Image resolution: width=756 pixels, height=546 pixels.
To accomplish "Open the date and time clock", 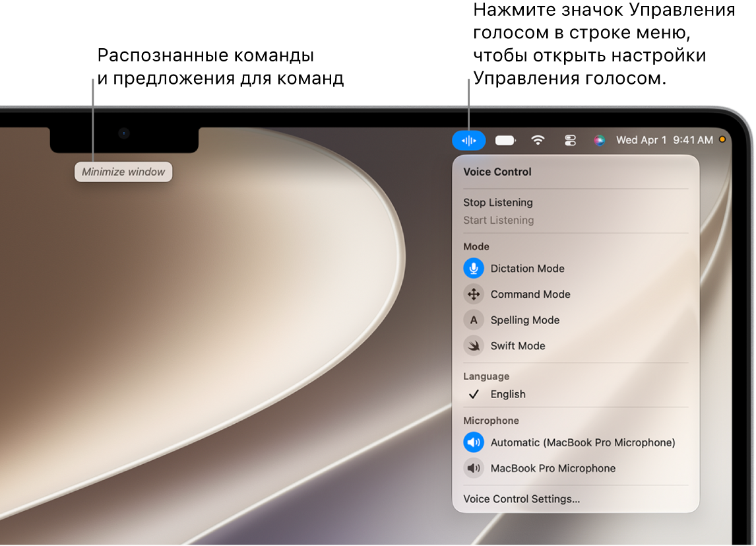I will coord(664,140).
